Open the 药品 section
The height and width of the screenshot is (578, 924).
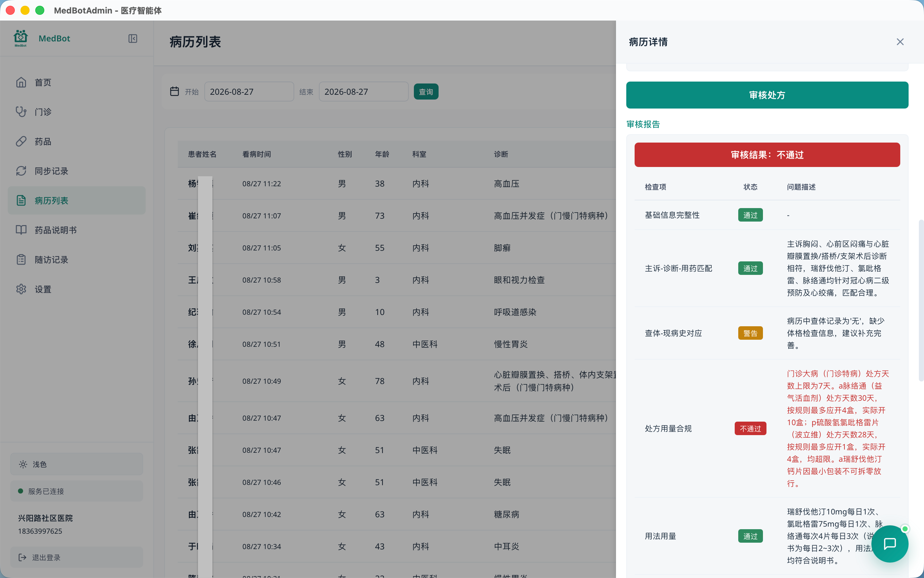(x=76, y=141)
